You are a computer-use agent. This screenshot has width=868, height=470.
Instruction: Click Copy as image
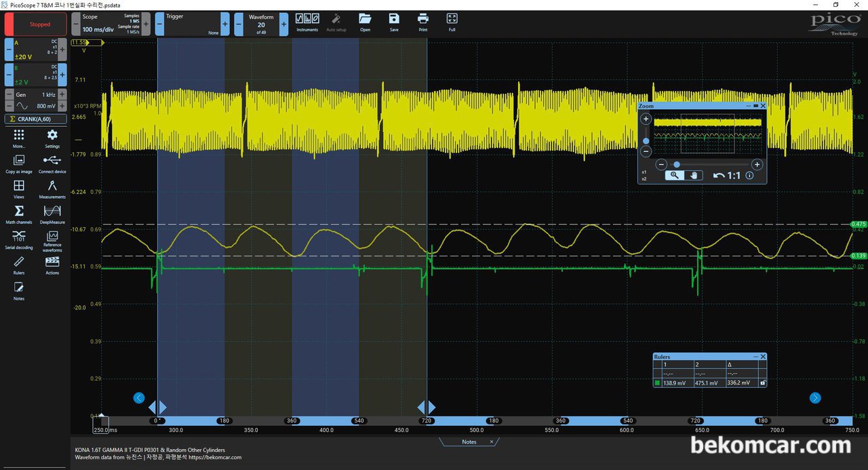19,163
